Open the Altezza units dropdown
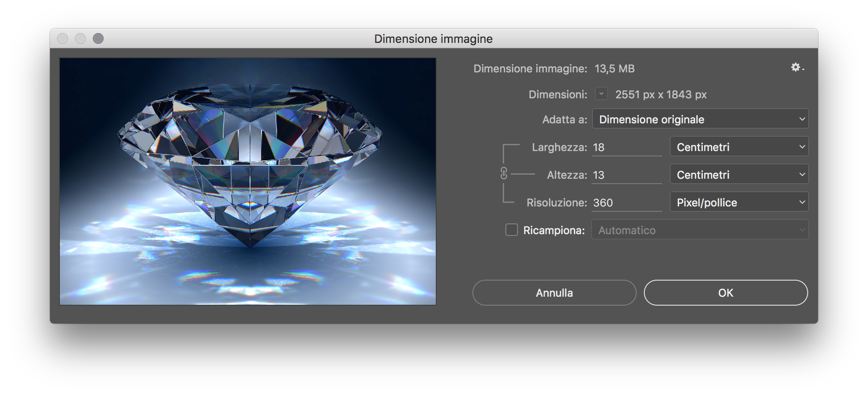 pos(739,175)
